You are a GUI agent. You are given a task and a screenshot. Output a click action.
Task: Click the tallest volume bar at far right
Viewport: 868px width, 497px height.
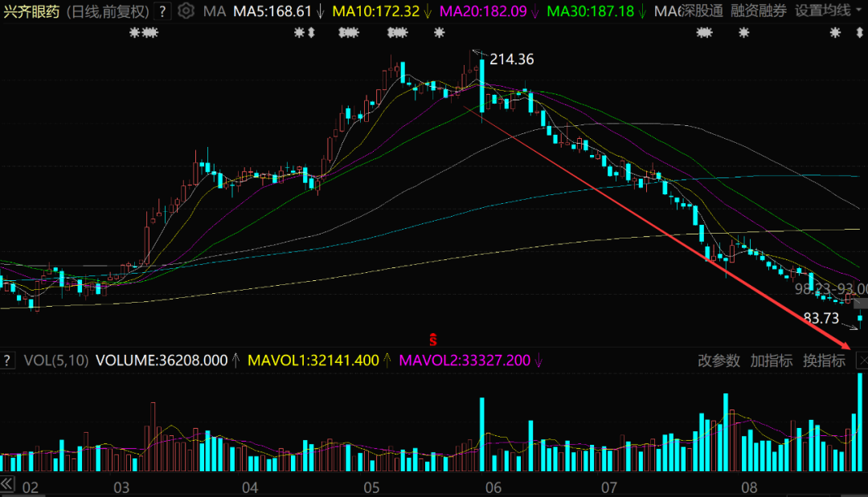pyautogui.click(x=860, y=422)
